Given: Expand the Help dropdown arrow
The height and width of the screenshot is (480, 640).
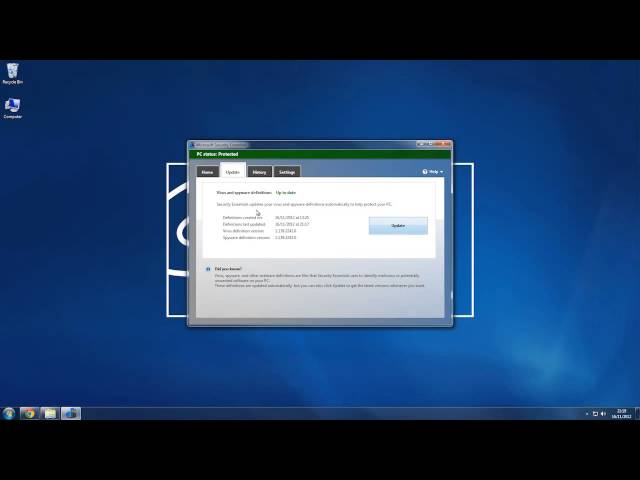Looking at the screenshot, I should pos(441,172).
